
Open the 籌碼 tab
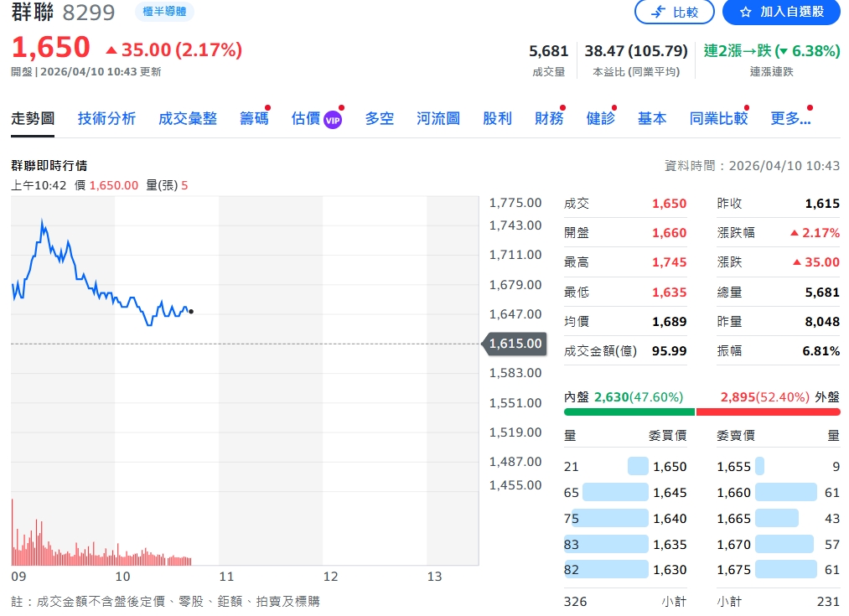pos(254,118)
